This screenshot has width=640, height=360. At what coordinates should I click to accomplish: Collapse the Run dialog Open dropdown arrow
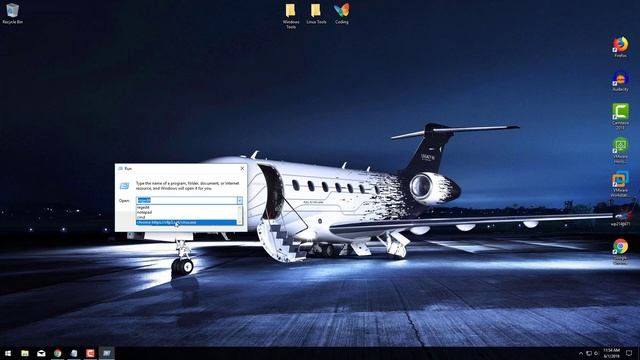point(240,200)
